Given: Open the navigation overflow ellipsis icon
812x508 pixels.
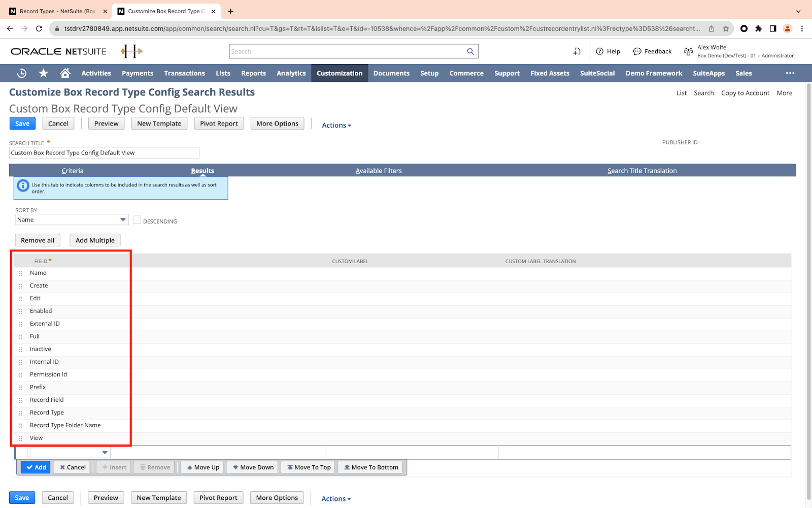Looking at the screenshot, I should 790,73.
